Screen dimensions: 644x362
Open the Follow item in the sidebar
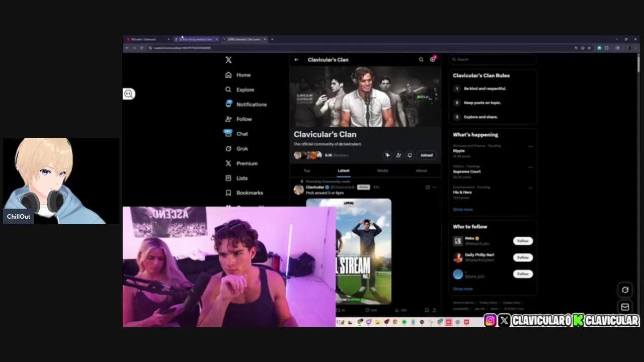tap(238, 119)
